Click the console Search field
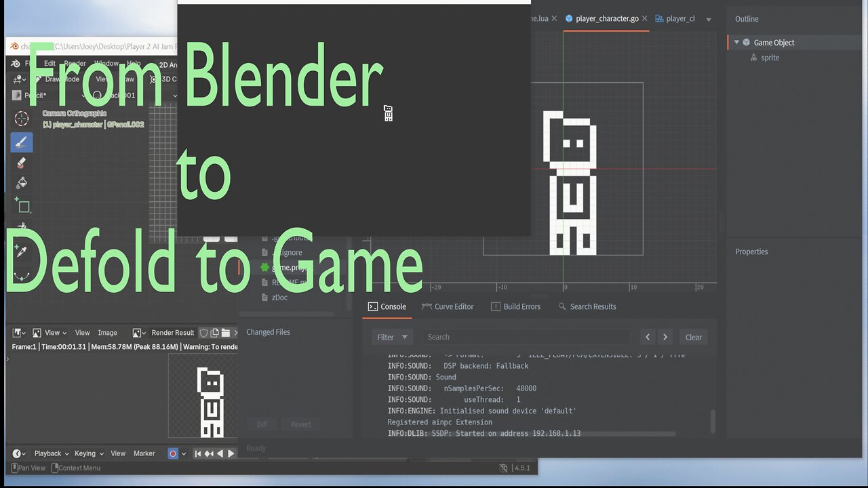Screen dimensions: 868x488 (x=526, y=337)
